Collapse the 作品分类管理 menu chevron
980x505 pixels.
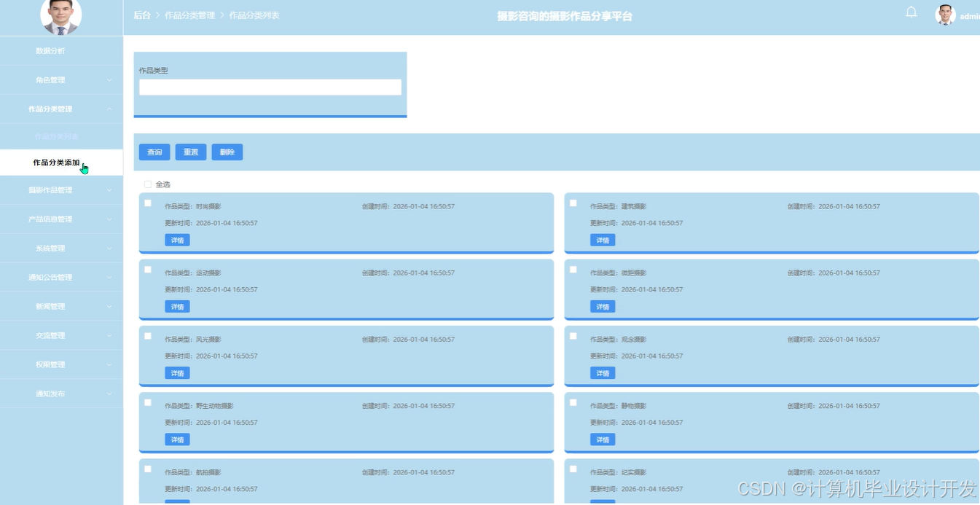coord(109,109)
